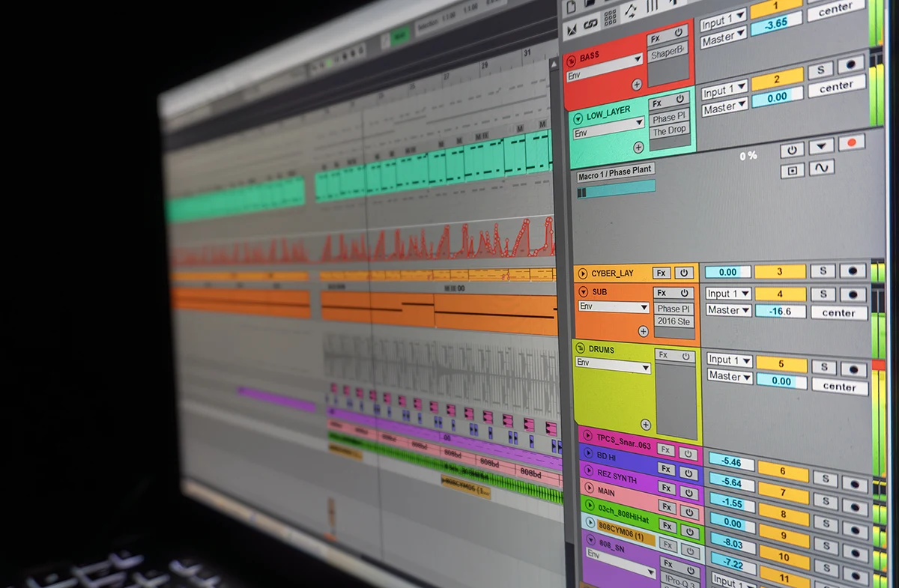This screenshot has height=588, width=899.
Task: Toggle the CYBER_LAY power button
Action: [683, 273]
